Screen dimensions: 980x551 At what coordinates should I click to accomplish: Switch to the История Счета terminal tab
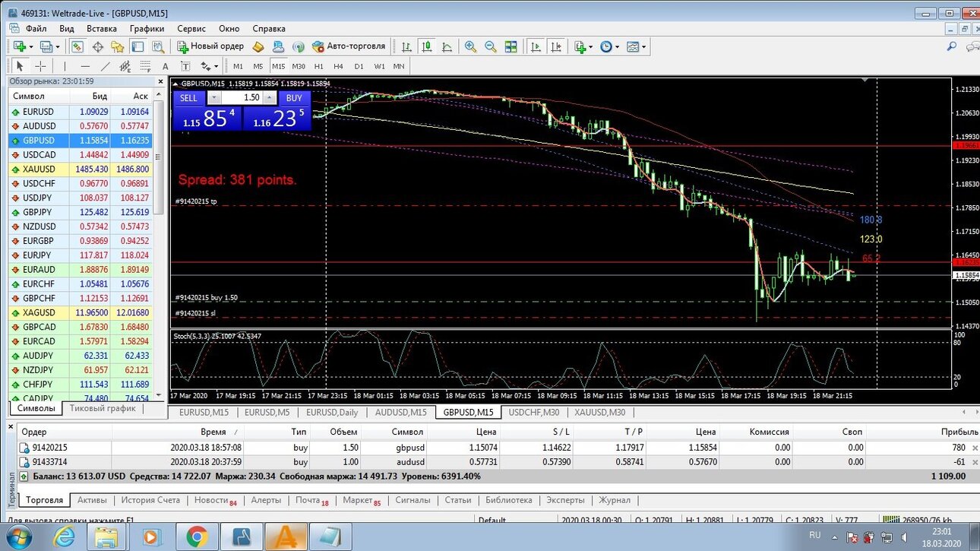coord(150,500)
